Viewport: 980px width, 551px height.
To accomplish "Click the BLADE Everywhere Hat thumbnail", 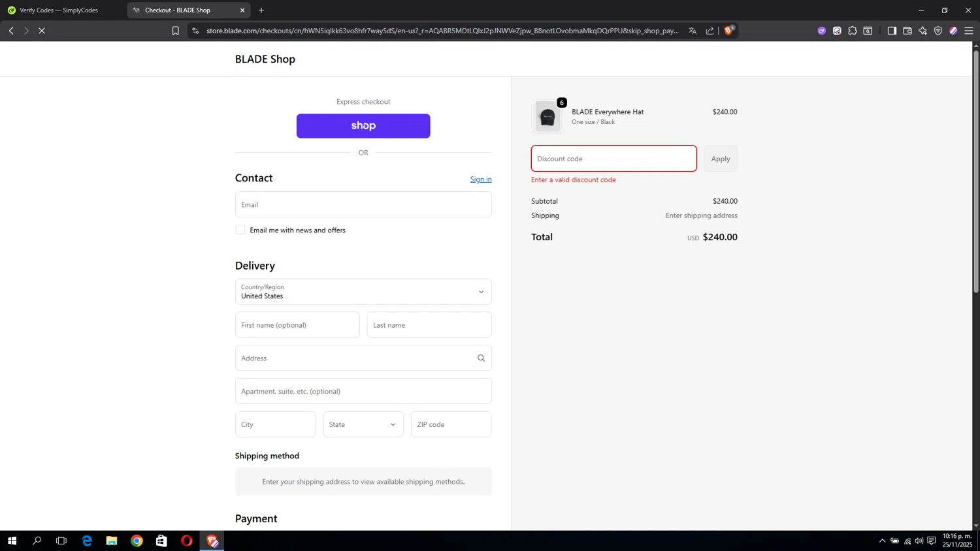I will coord(547,117).
